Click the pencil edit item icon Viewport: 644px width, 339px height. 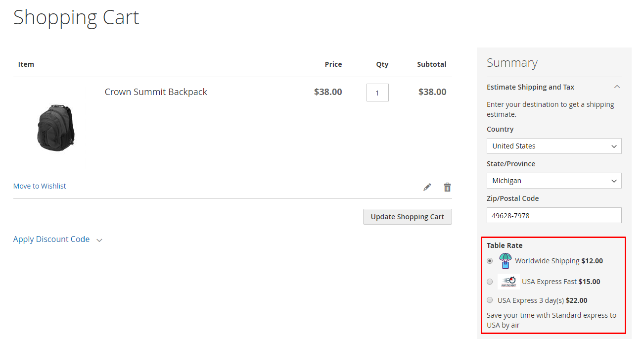[427, 187]
